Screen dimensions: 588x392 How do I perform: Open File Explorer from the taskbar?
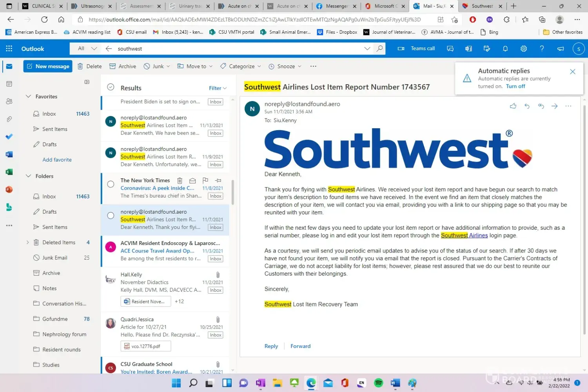(x=277, y=383)
